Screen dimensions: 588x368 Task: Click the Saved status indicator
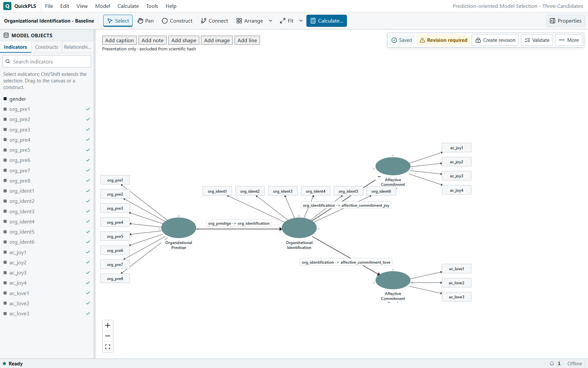[402, 40]
